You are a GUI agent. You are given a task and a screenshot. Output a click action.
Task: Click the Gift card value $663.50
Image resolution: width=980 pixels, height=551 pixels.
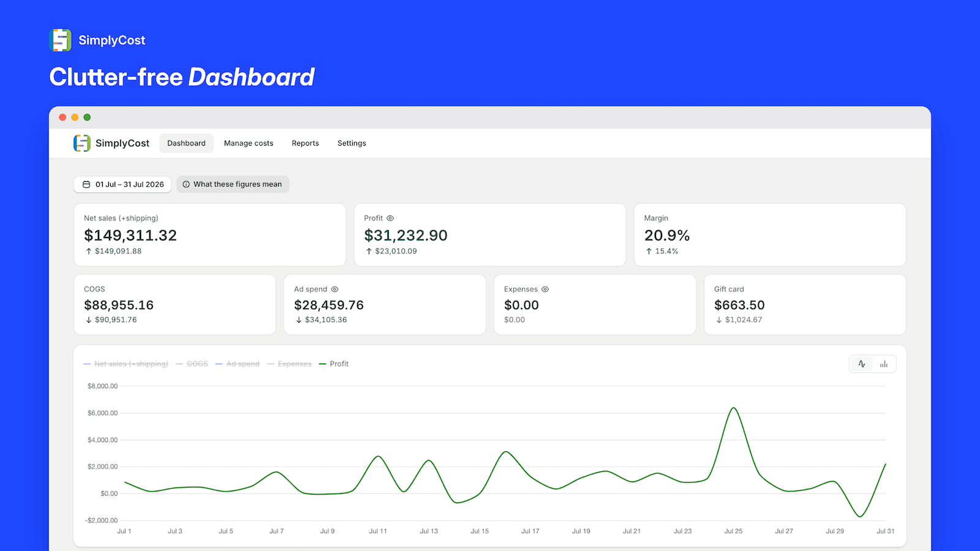(739, 305)
